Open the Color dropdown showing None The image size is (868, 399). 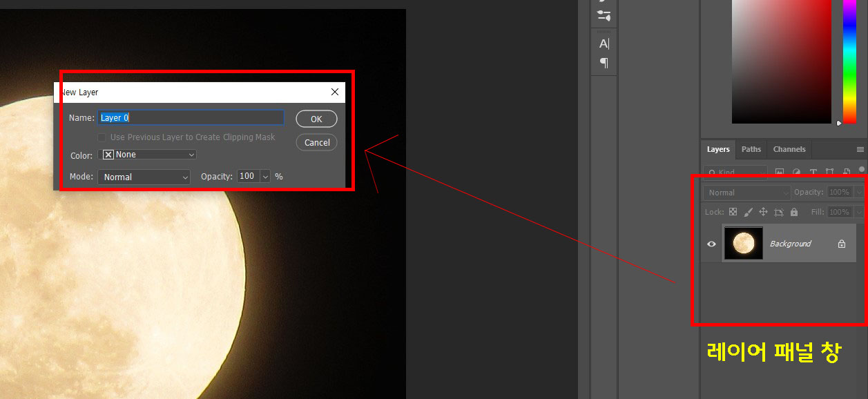[148, 155]
